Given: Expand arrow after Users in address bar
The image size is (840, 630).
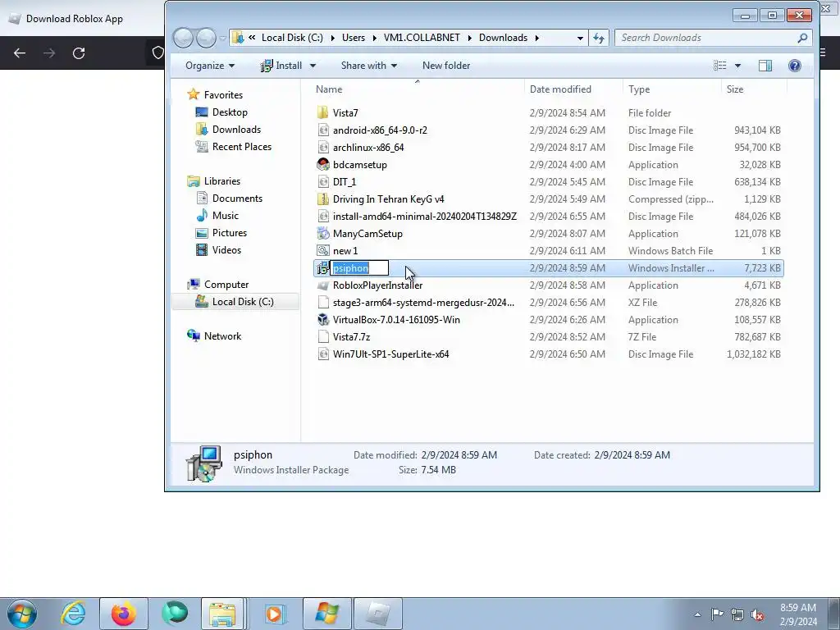Looking at the screenshot, I should (x=375, y=38).
